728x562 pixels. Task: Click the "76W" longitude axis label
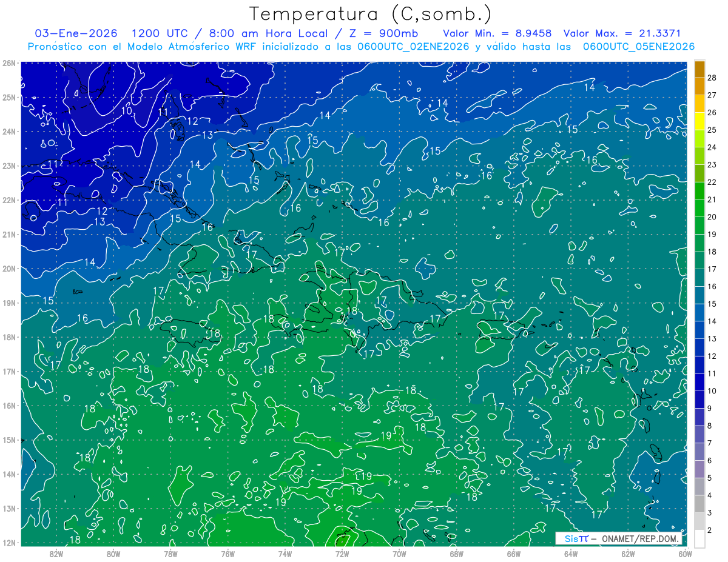[x=228, y=554]
